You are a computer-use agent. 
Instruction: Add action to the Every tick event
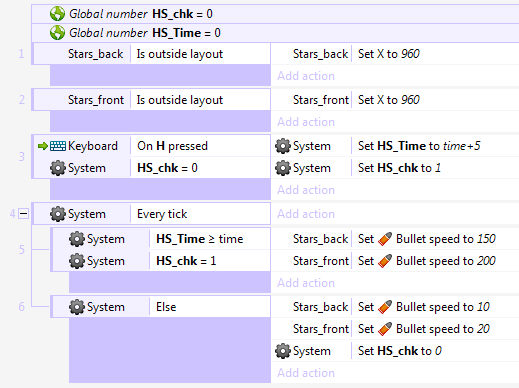pyautogui.click(x=306, y=214)
